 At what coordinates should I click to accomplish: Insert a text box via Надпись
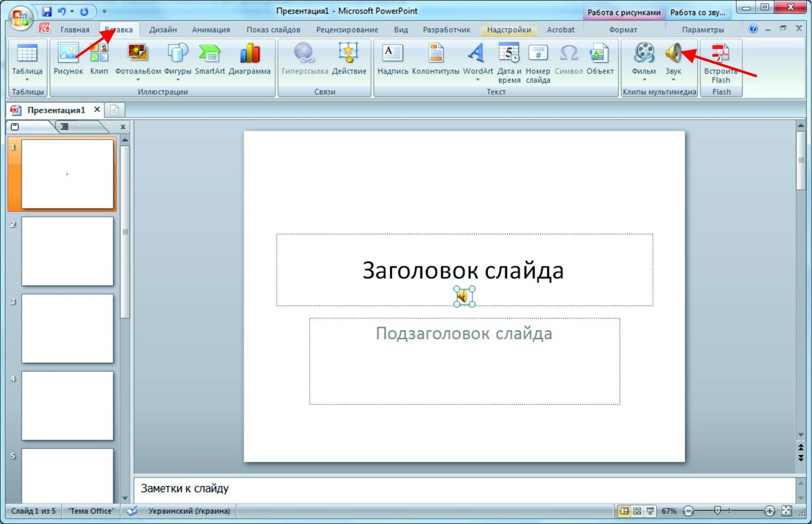click(392, 53)
